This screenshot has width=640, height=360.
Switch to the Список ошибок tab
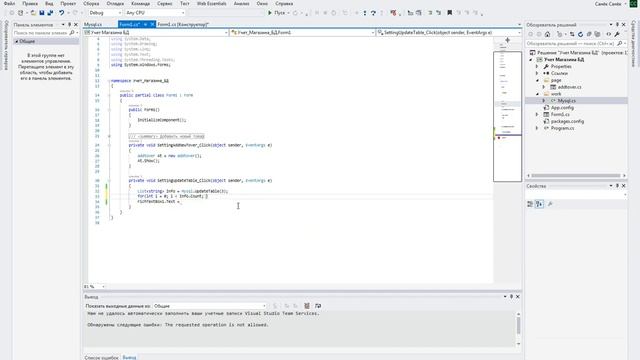pyautogui.click(x=101, y=358)
